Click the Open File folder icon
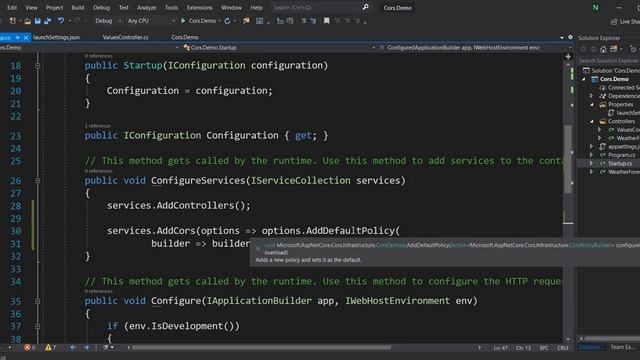Screen dimensions: 640x360 click(27, 21)
